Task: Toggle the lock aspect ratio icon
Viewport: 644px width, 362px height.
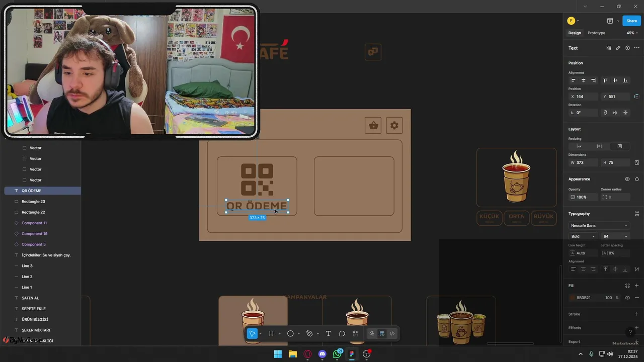Action: coord(637,163)
